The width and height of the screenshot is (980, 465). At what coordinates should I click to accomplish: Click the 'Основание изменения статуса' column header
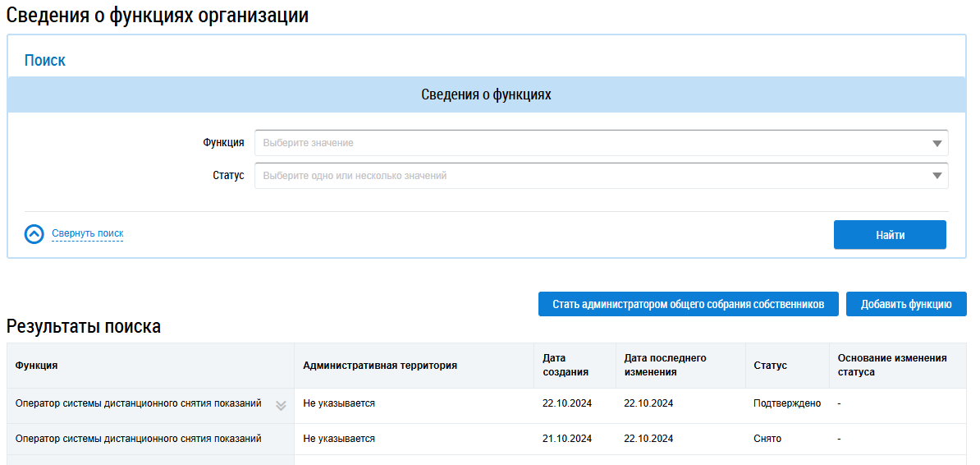pyautogui.click(x=892, y=366)
